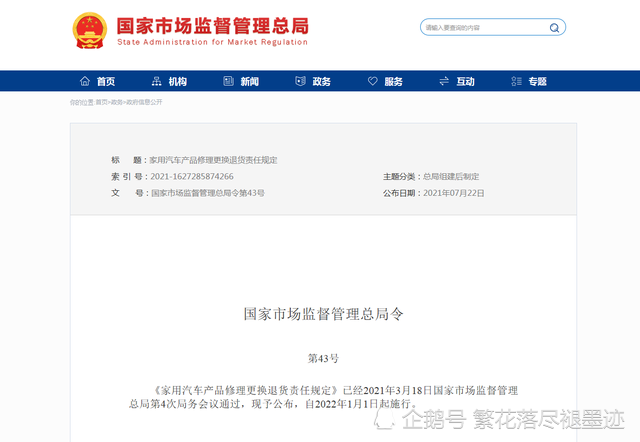Select document number 国家市场监督管理总局令第43号
This screenshot has width=640, height=442.
(x=208, y=193)
